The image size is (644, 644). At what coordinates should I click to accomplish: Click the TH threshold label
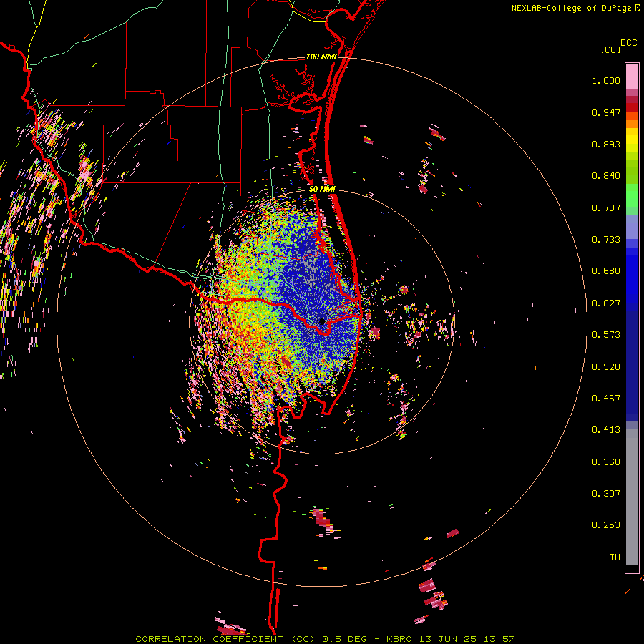[615, 557]
